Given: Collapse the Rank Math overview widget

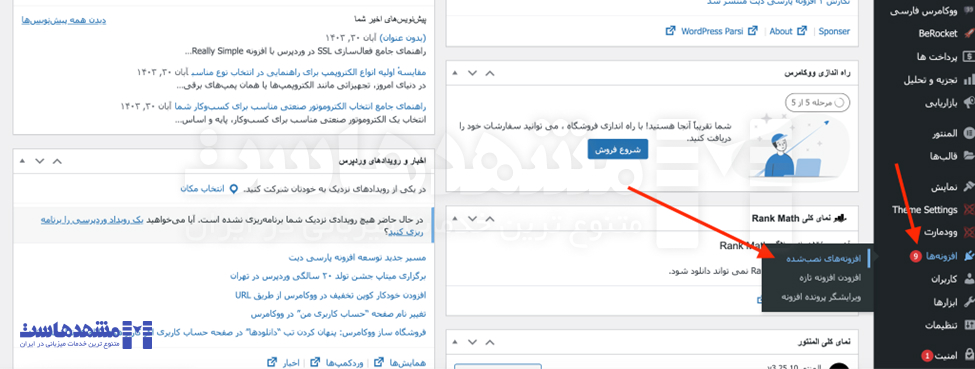Looking at the screenshot, I should click(x=455, y=218).
